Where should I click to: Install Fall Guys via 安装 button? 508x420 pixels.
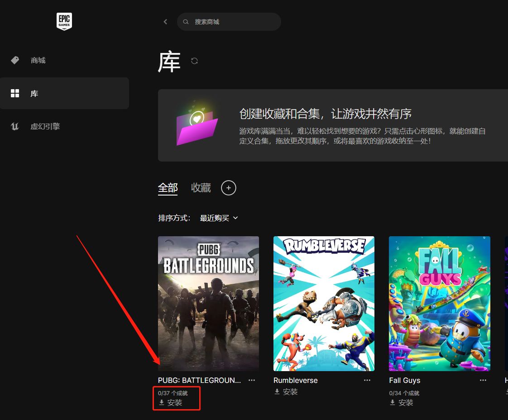coord(402,402)
